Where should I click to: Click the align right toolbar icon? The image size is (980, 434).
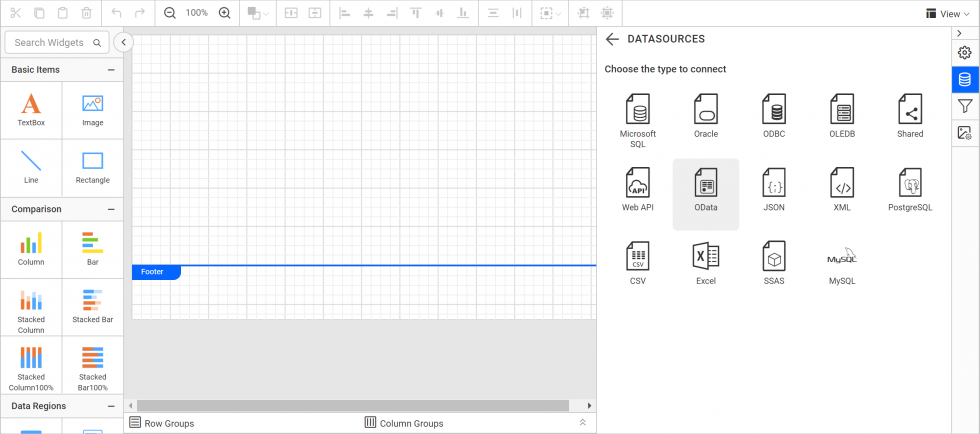pyautogui.click(x=392, y=13)
